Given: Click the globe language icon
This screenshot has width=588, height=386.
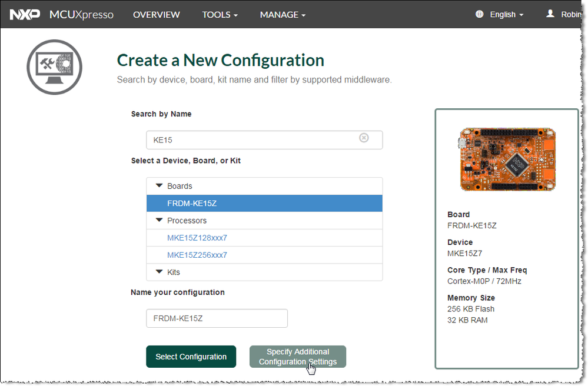Looking at the screenshot, I should pos(480,14).
